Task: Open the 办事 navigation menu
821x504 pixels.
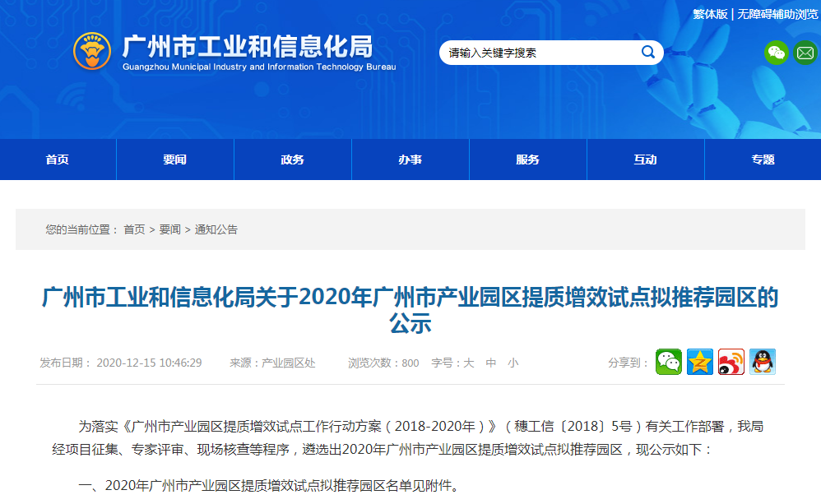Action: click(410, 160)
